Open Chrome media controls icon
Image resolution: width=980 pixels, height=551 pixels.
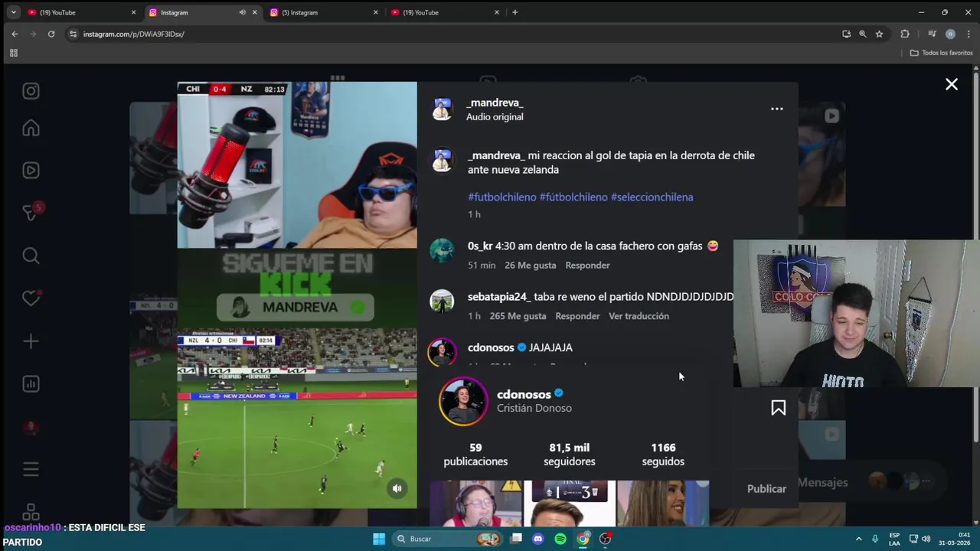click(x=931, y=34)
